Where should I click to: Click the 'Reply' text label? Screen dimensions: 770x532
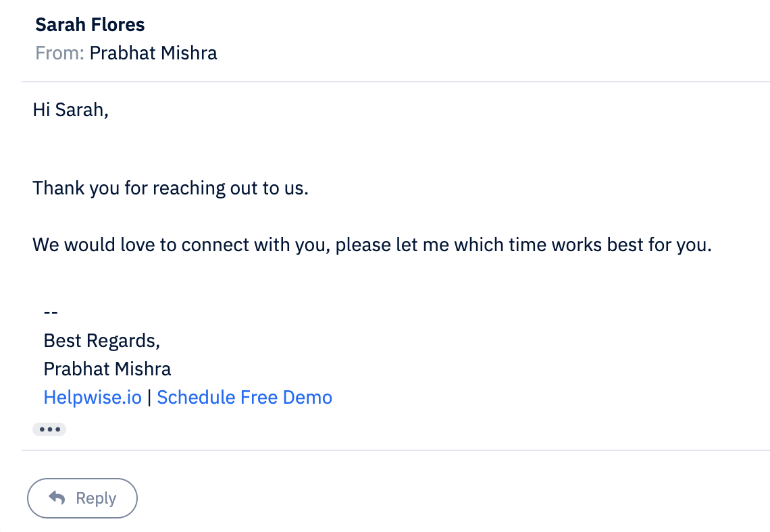click(x=96, y=498)
